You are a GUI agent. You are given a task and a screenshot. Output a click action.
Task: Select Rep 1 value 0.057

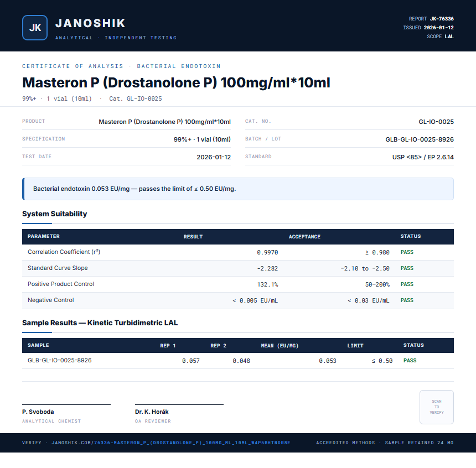(x=191, y=361)
